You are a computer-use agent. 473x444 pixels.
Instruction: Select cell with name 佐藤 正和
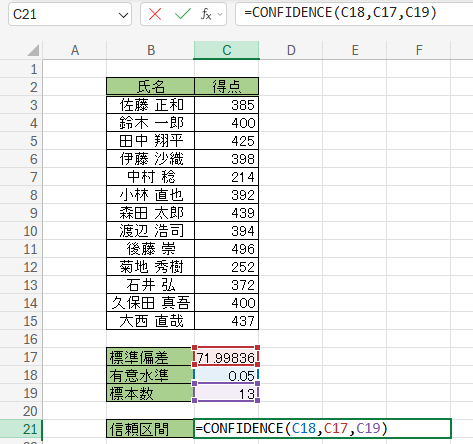[x=150, y=105]
